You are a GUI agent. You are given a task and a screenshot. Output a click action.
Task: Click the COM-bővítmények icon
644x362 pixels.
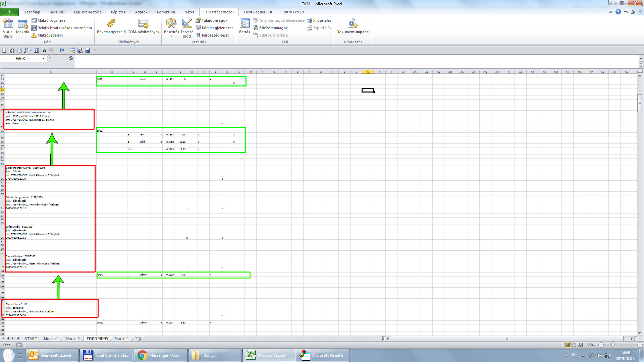tap(143, 28)
